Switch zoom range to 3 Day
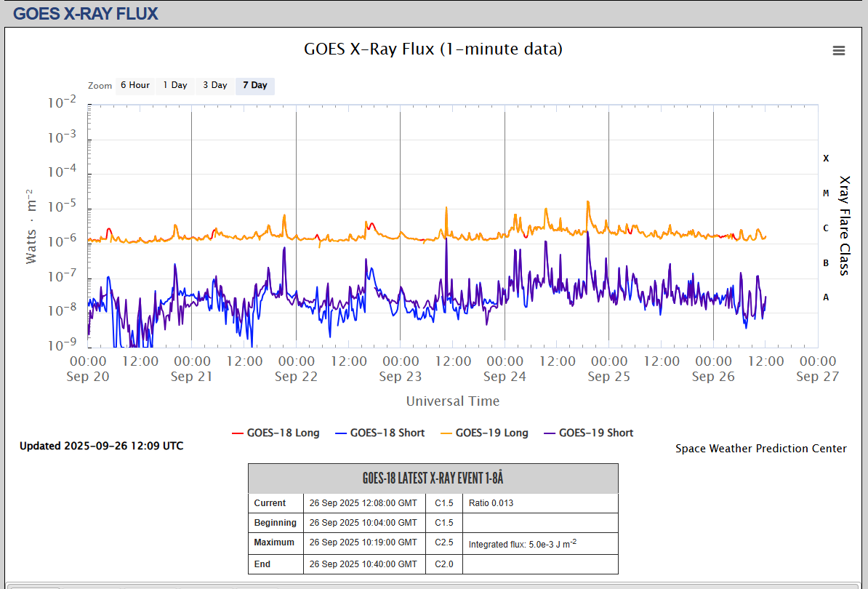Screen dimensions: 868x589 [214, 85]
